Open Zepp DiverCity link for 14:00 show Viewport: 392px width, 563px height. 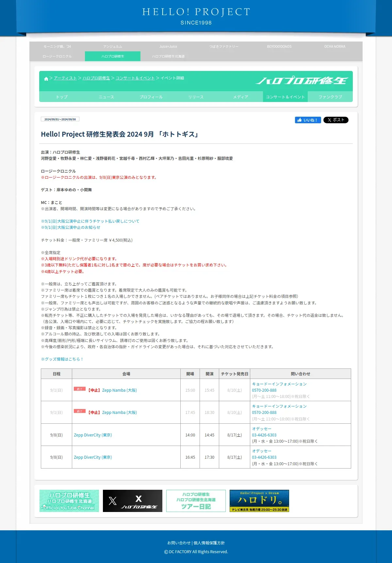[x=93, y=435]
